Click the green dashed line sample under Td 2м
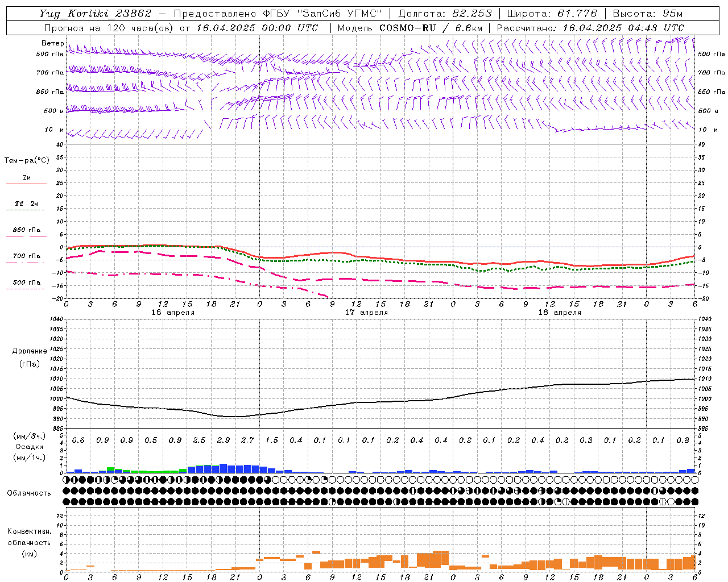The image size is (728, 582). pyautogui.click(x=25, y=210)
